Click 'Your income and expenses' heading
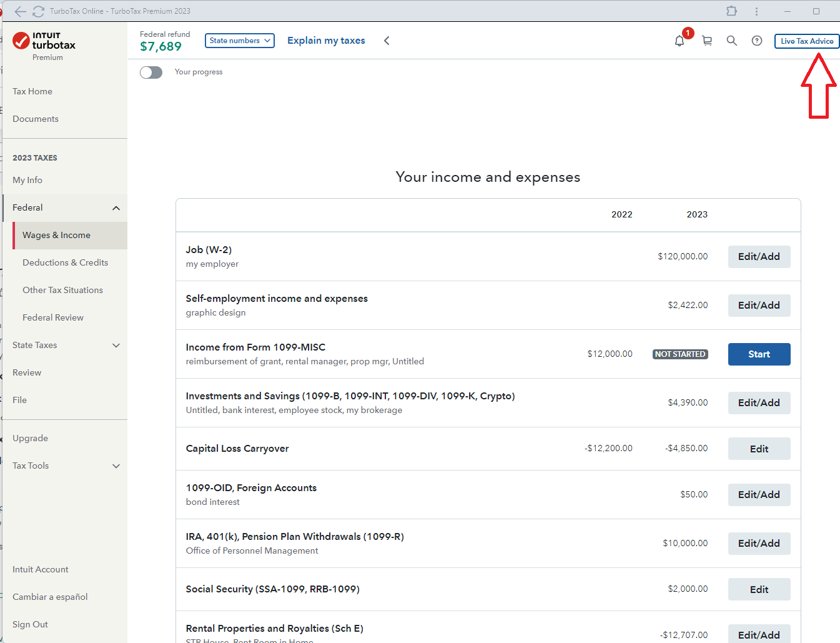 click(x=488, y=177)
